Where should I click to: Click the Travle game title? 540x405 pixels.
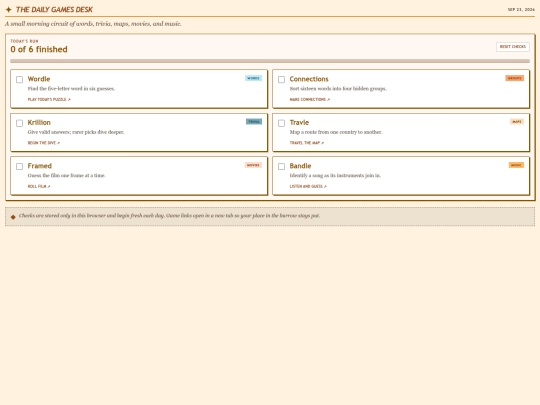point(299,122)
